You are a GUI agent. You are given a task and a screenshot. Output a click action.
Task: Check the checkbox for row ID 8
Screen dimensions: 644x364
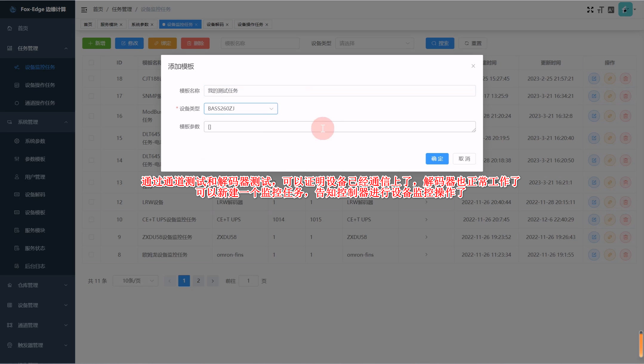point(91,255)
